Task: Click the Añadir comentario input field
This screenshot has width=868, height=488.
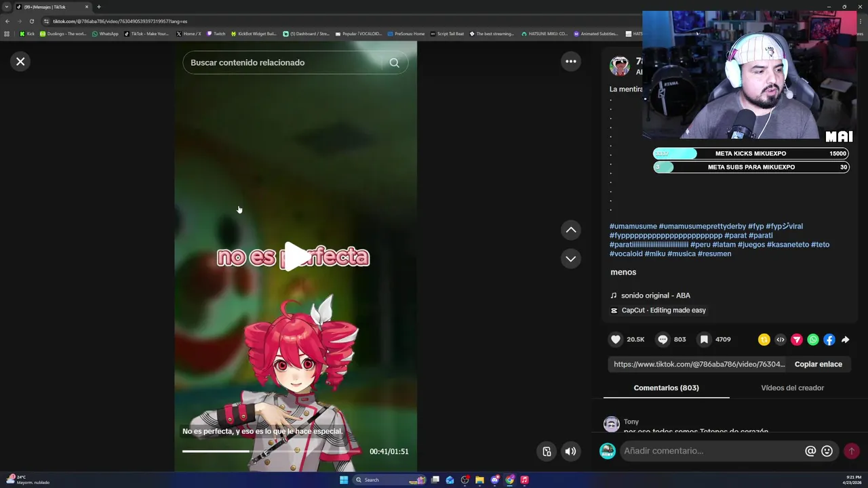Action: (712, 451)
